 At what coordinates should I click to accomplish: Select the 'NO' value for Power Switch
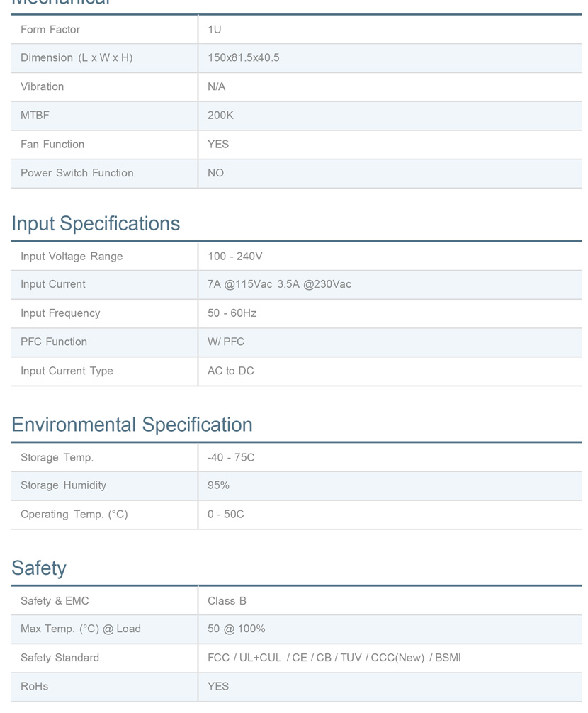click(215, 173)
